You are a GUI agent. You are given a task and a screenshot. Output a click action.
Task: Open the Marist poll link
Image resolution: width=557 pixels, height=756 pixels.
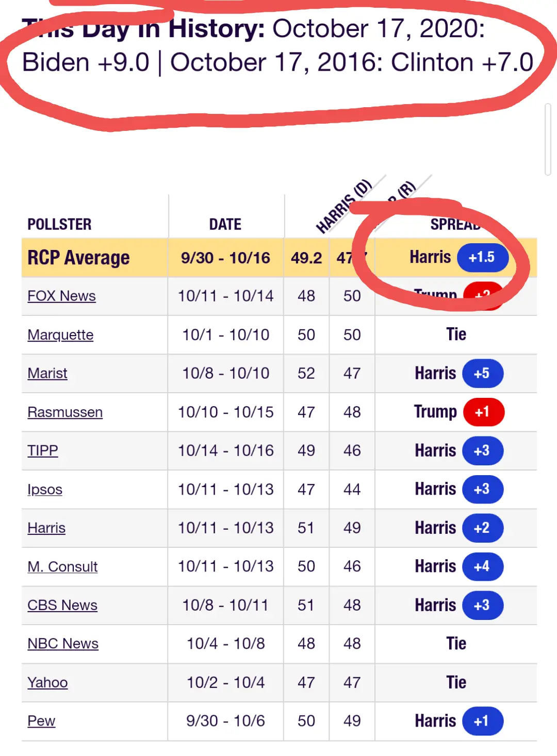point(47,374)
